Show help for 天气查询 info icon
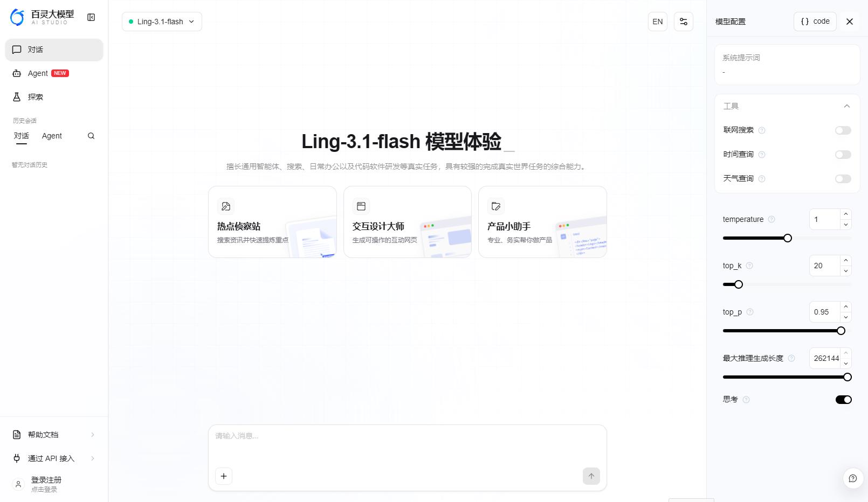868x502 pixels. coord(762,179)
